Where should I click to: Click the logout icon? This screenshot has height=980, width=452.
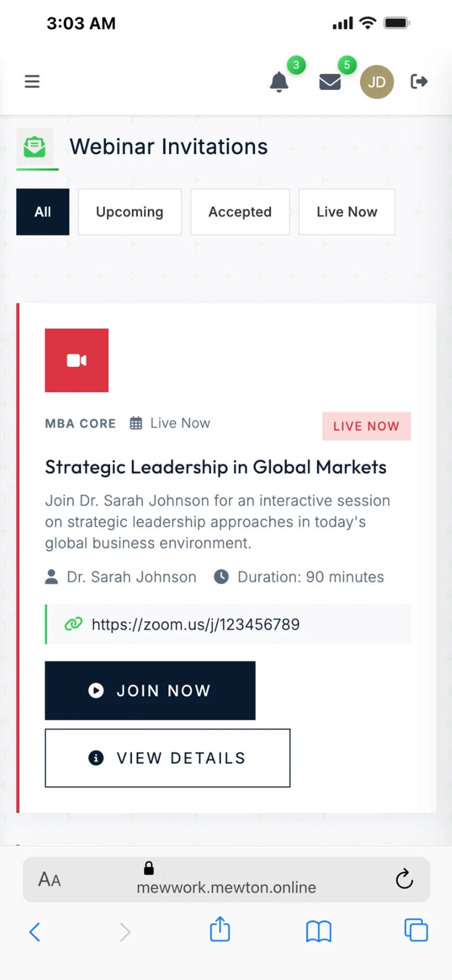(x=419, y=82)
